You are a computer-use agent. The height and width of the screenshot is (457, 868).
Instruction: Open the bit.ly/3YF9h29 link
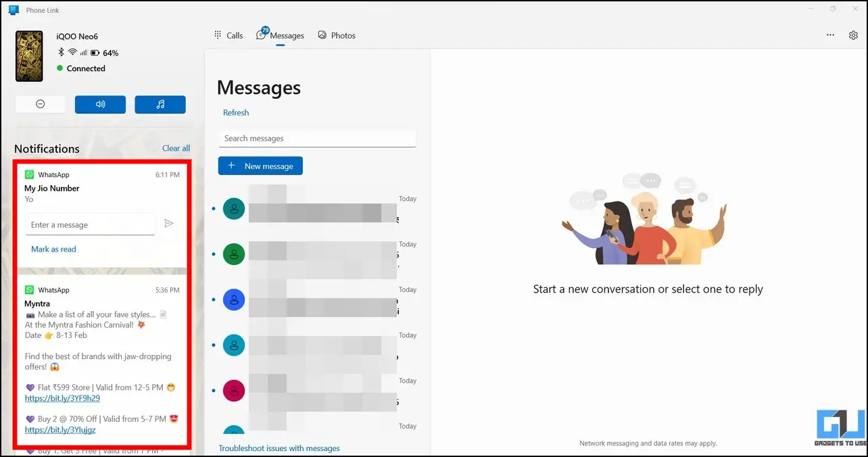tap(62, 398)
